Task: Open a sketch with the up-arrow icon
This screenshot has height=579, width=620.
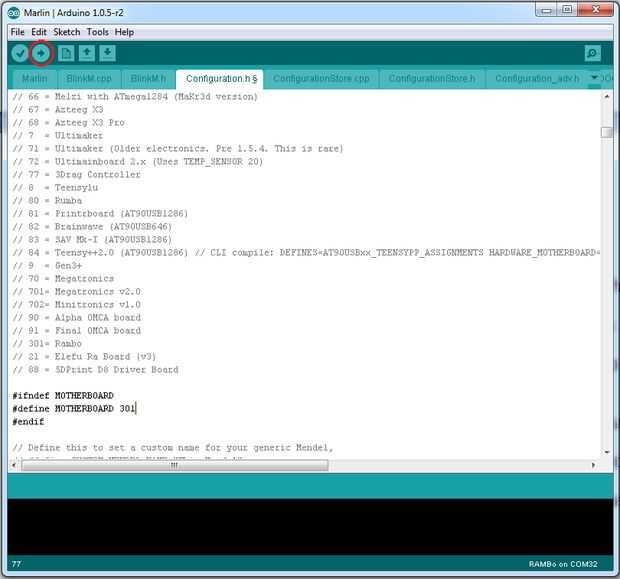Action: (x=87, y=53)
